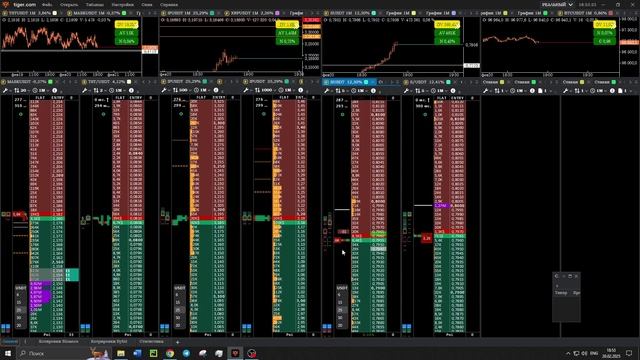Open price step dropdown 2 in TRT/USDT book

tap(99, 90)
